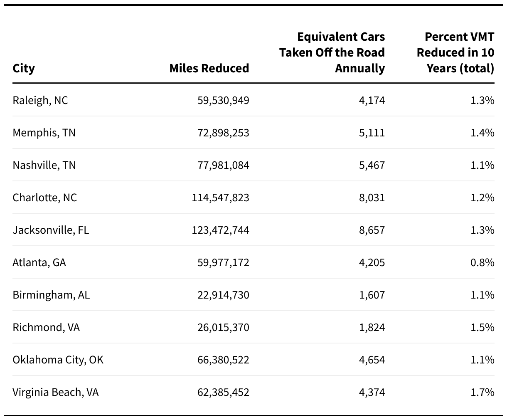Click the 114,547,823 miles value
Viewport: 507px width, 420px height.
pos(221,198)
